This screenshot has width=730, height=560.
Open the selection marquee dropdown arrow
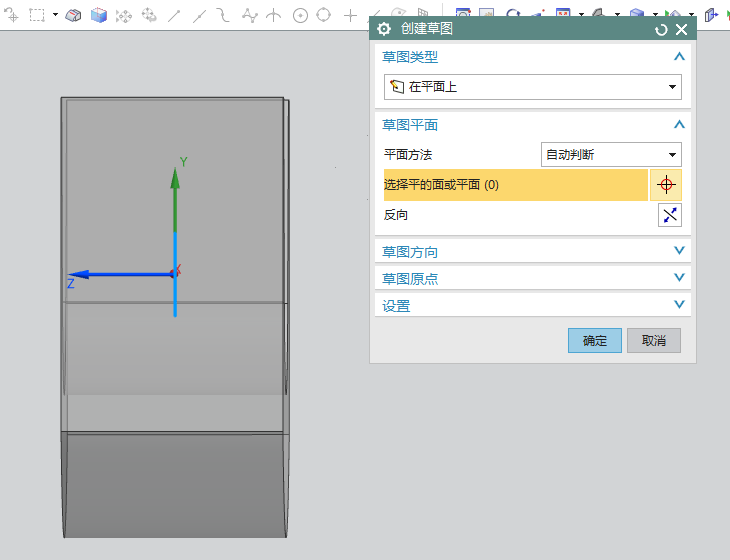pos(55,15)
